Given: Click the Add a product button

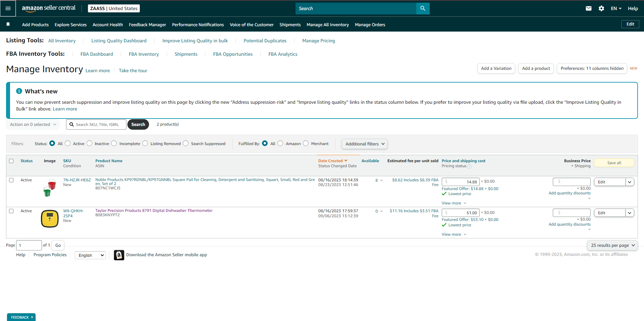Looking at the screenshot, I should click(x=536, y=68).
